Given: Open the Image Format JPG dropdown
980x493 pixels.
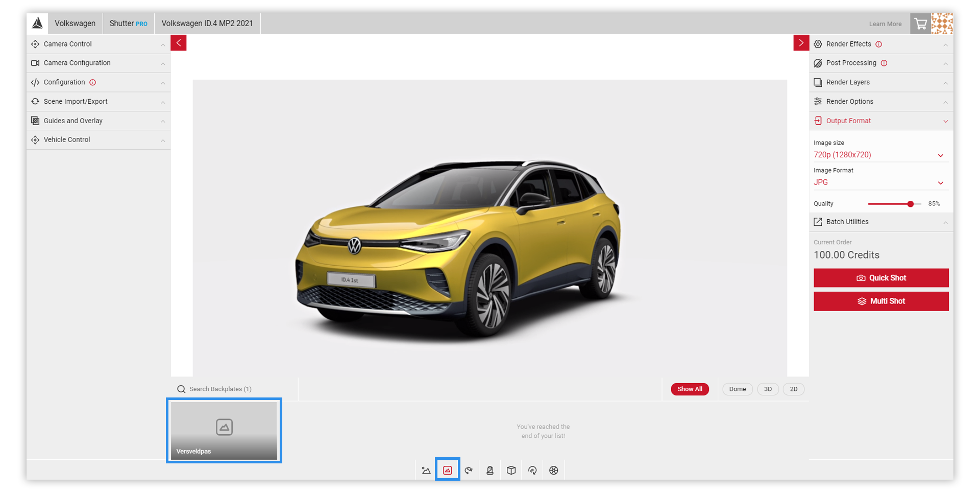Looking at the screenshot, I should click(x=881, y=182).
